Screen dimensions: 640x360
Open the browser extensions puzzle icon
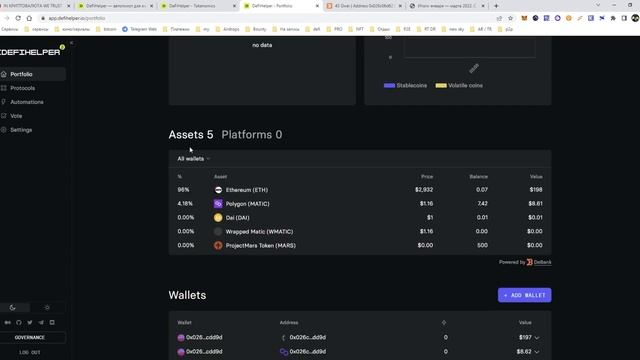[613, 18]
